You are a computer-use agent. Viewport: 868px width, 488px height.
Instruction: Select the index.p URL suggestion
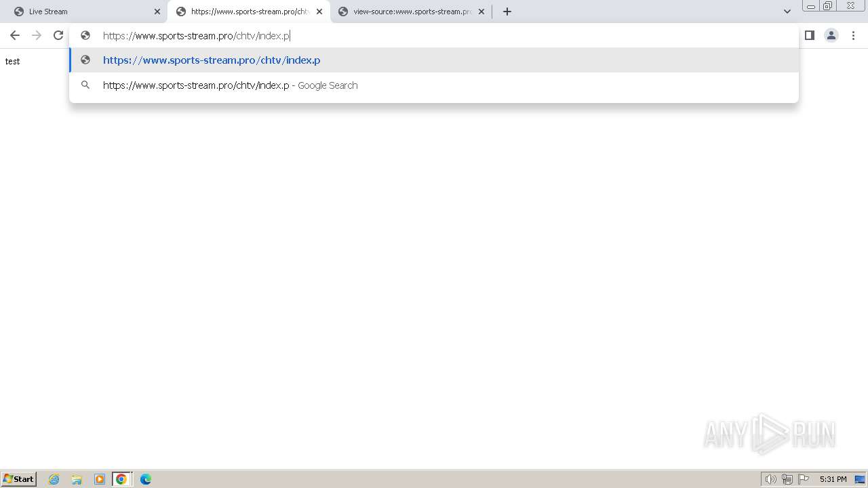click(434, 60)
